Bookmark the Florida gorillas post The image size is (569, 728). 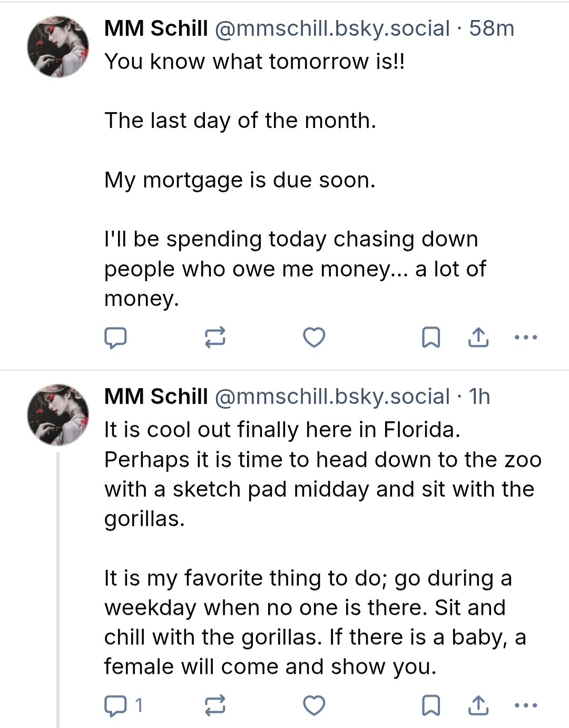tap(431, 705)
